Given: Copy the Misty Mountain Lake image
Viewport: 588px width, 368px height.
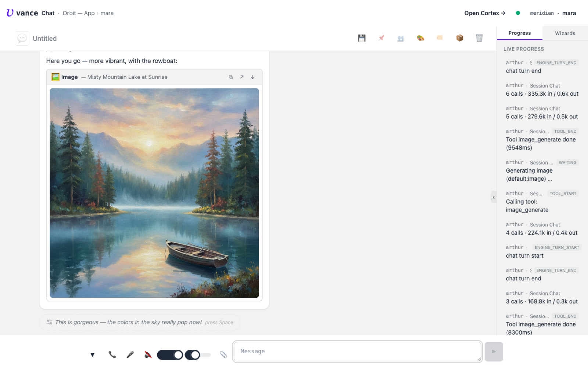Looking at the screenshot, I should pos(231,77).
